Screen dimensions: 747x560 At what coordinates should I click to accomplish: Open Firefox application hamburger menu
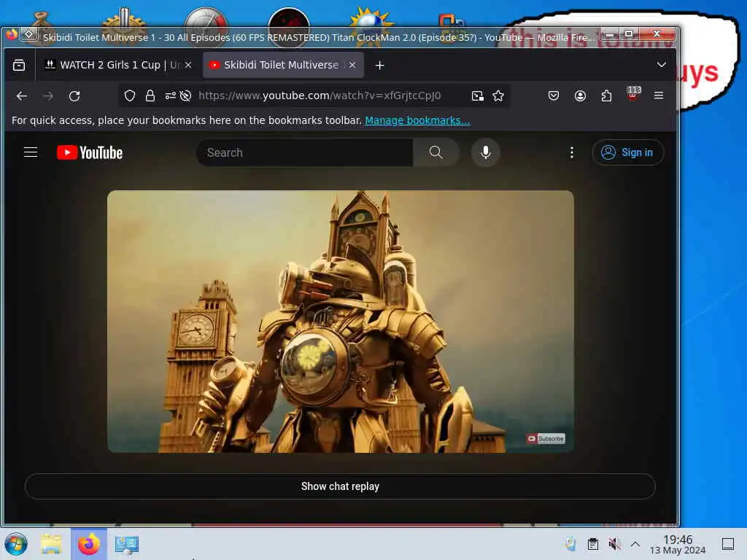pyautogui.click(x=659, y=96)
